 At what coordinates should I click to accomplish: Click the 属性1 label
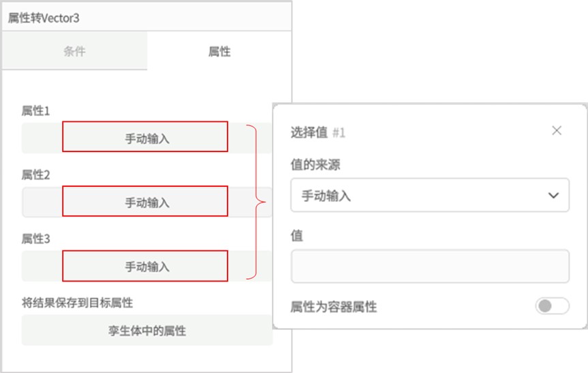(35, 110)
